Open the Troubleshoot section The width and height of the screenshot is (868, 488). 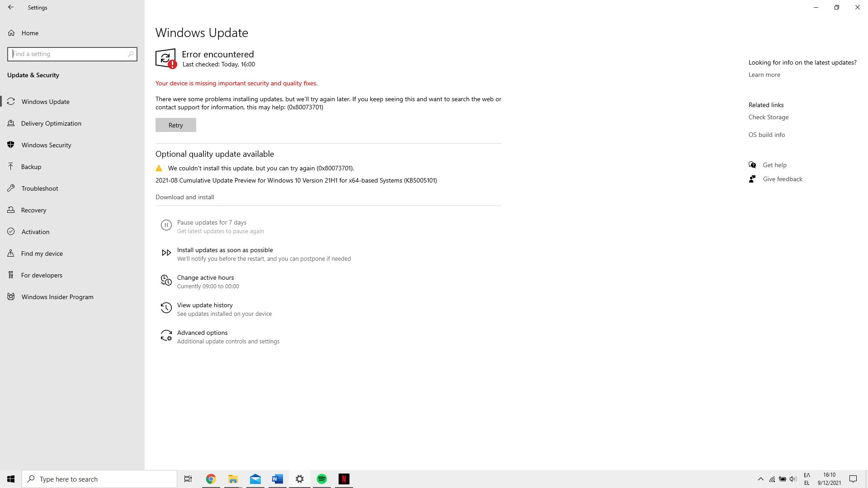tap(72, 188)
